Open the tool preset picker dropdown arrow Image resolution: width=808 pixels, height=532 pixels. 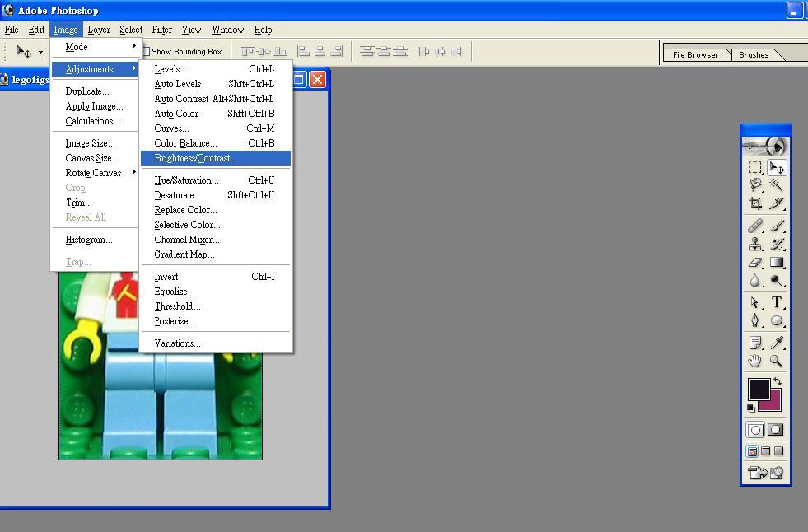[x=40, y=52]
